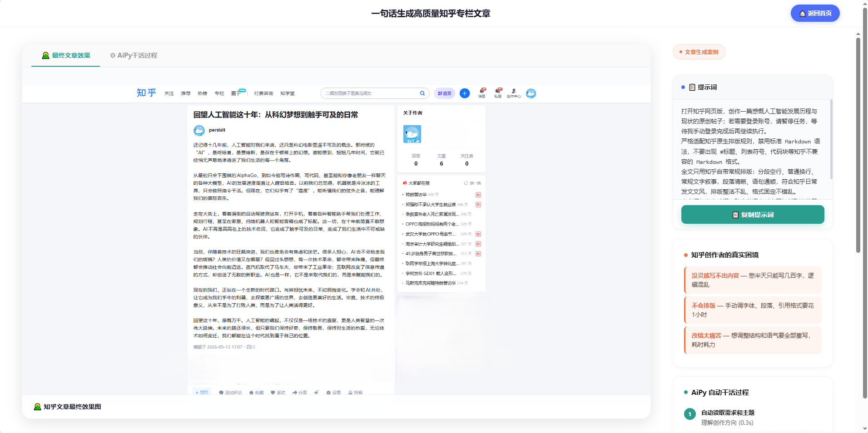
Task: Click the 编辑于 2026-05-13 timestamp
Action: coord(224,347)
